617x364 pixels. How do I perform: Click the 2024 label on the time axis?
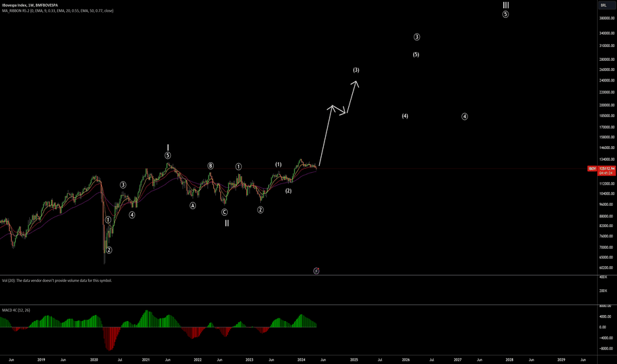[301, 359]
